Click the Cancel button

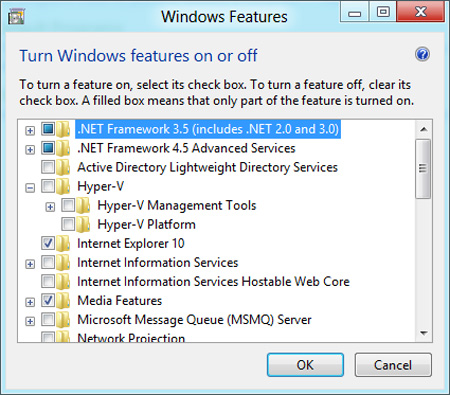(x=393, y=365)
